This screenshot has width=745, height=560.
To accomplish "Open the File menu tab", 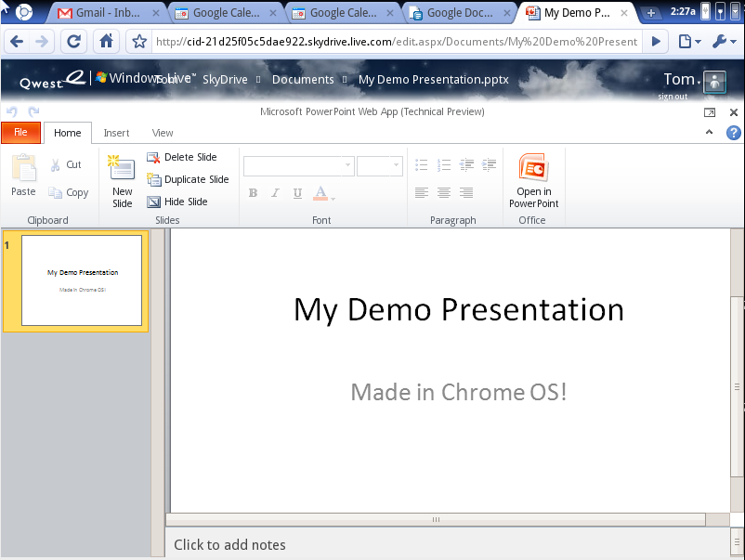I will click(20, 133).
